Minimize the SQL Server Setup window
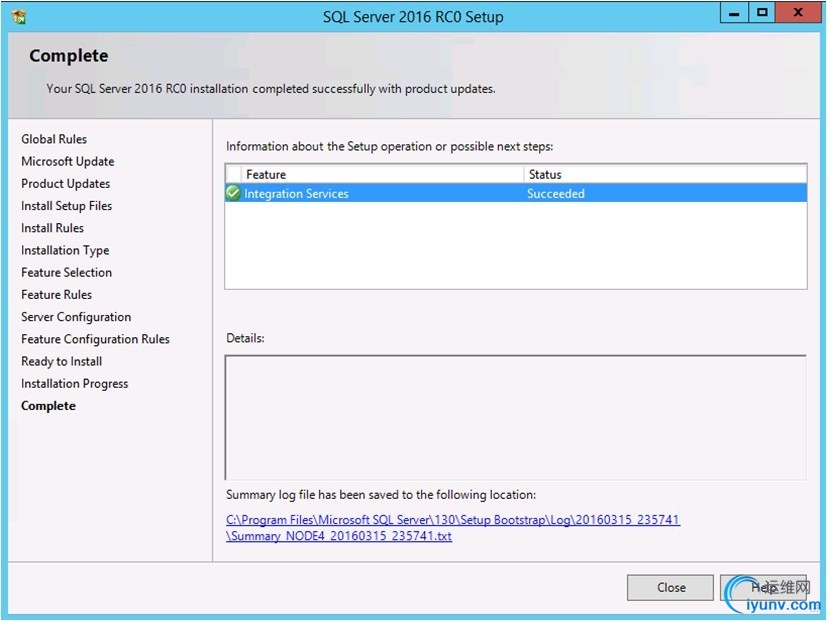Screen dimensions: 827x621 click(734, 13)
